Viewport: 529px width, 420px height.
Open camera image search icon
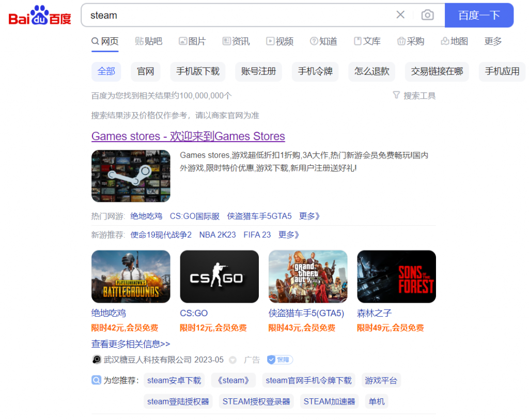tap(427, 15)
